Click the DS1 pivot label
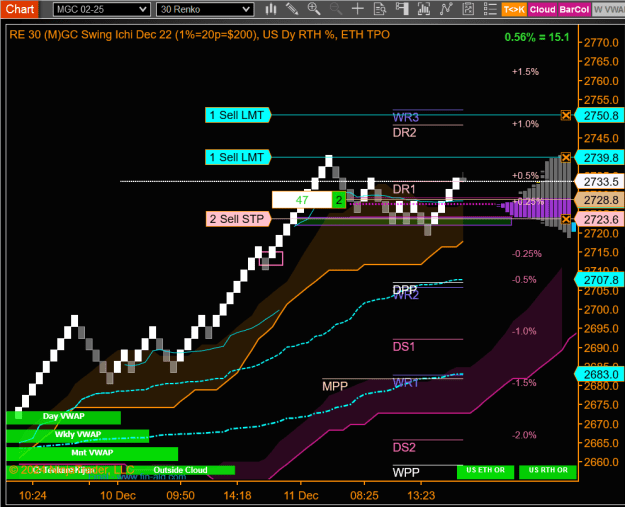Screen dimensions: 625x507 [404, 347]
